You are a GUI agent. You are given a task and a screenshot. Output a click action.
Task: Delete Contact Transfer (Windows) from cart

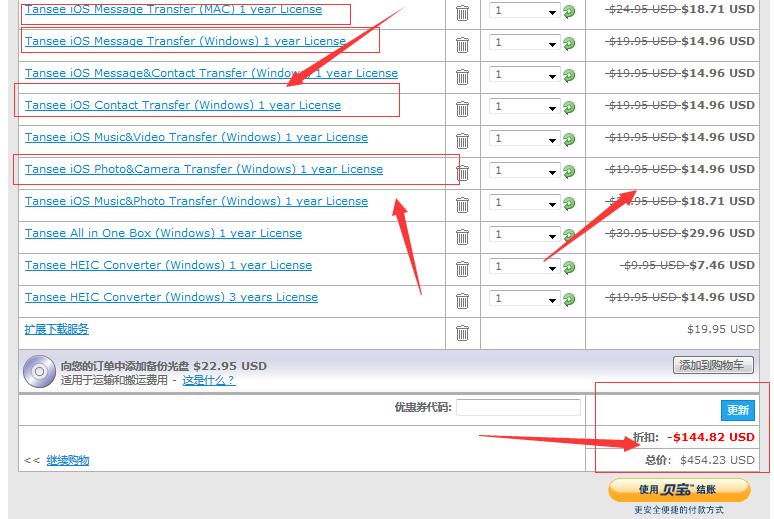click(x=463, y=109)
